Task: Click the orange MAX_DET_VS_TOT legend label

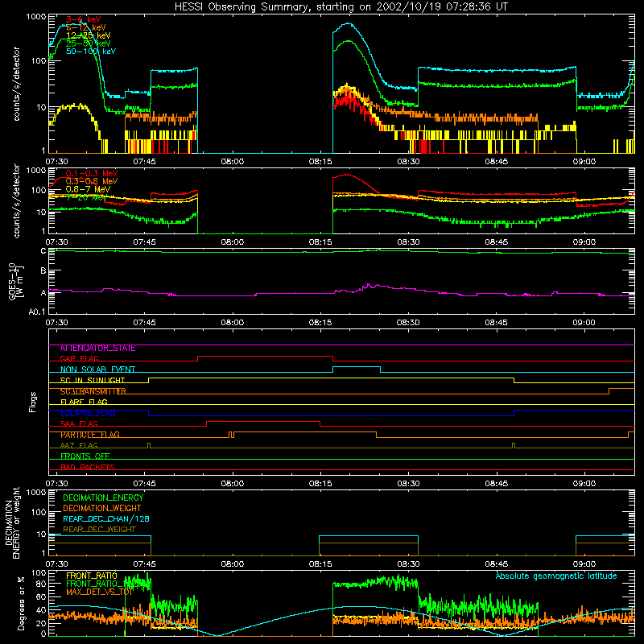Action: (100, 592)
